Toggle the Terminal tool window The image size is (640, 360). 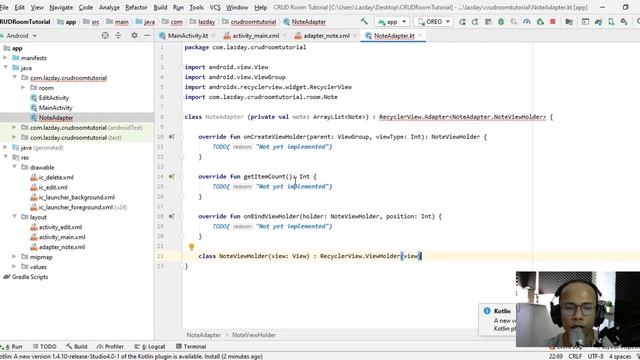191,347
